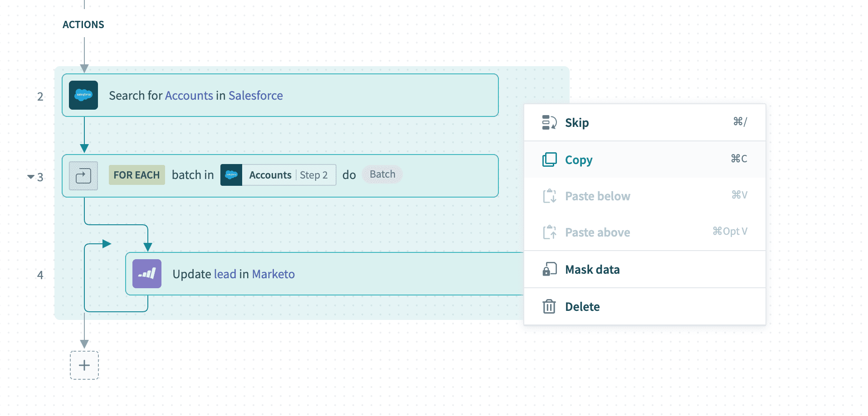Choose Delete from the context menu

[x=582, y=306]
